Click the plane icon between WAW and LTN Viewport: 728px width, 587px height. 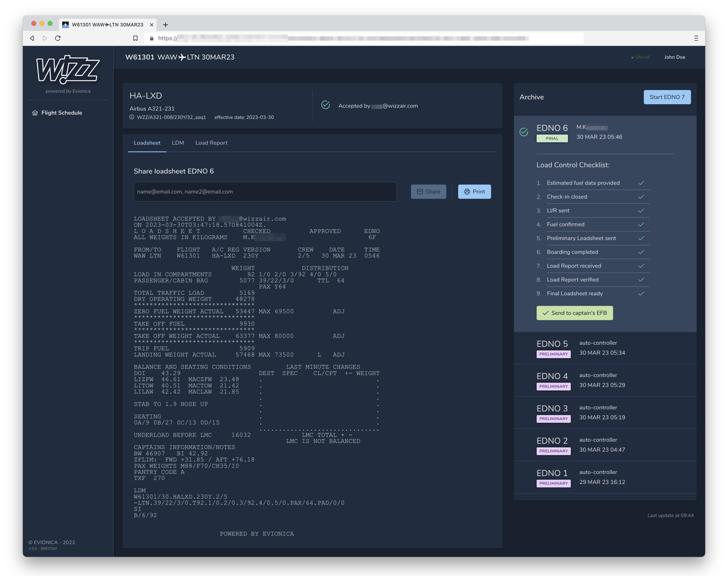pos(181,57)
